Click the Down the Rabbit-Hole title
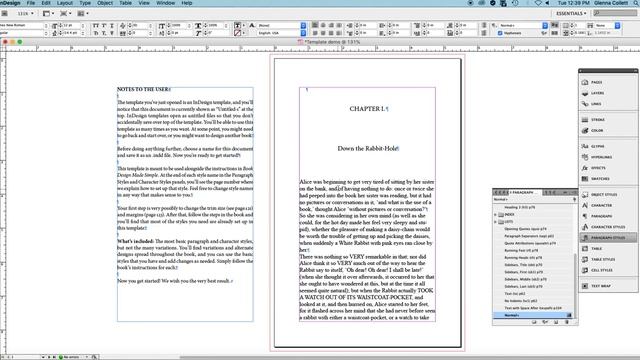The width and height of the screenshot is (640, 360). 368,149
